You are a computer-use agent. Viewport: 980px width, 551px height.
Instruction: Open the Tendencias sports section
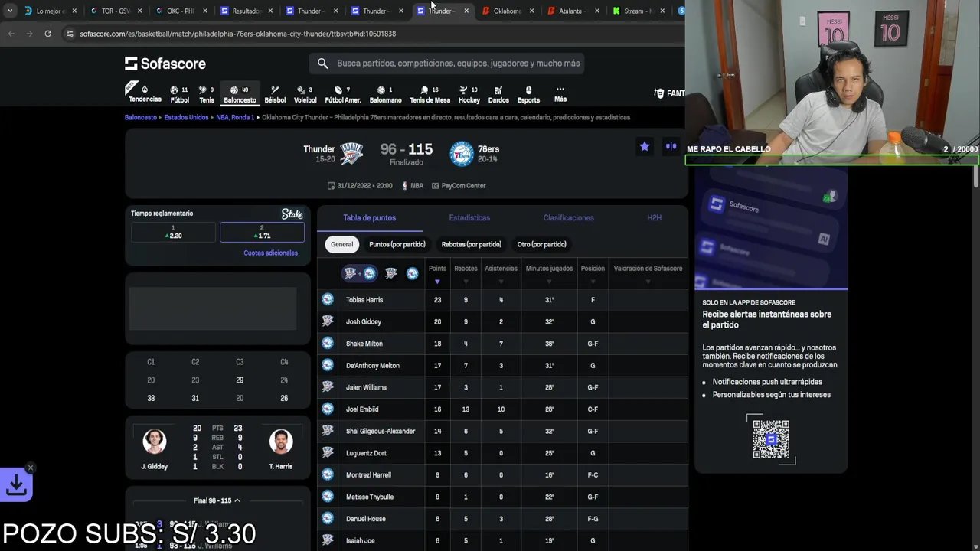[x=144, y=93]
